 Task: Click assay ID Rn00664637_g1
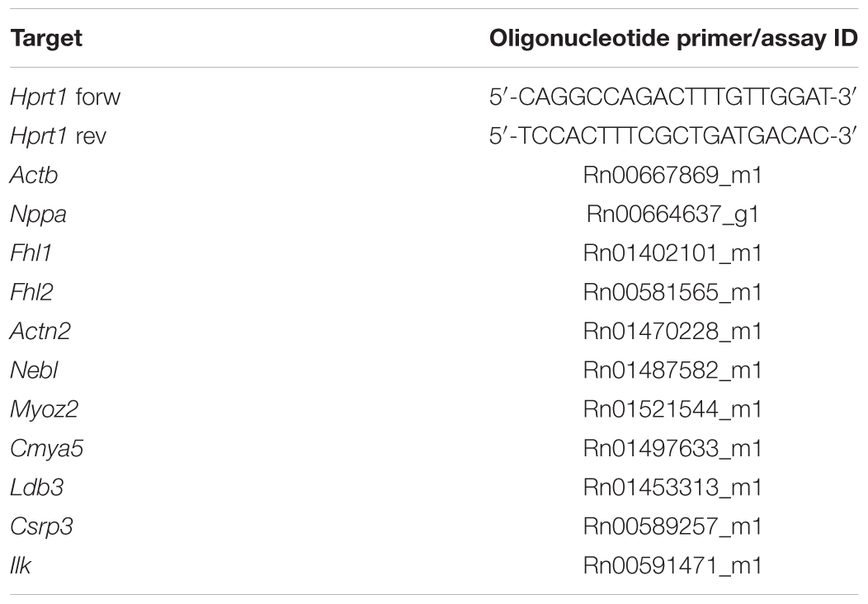(x=672, y=215)
